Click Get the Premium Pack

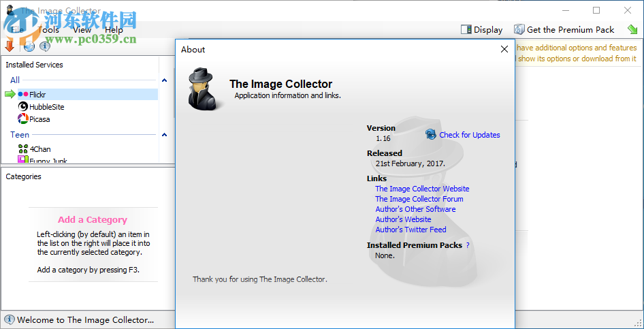570,29
